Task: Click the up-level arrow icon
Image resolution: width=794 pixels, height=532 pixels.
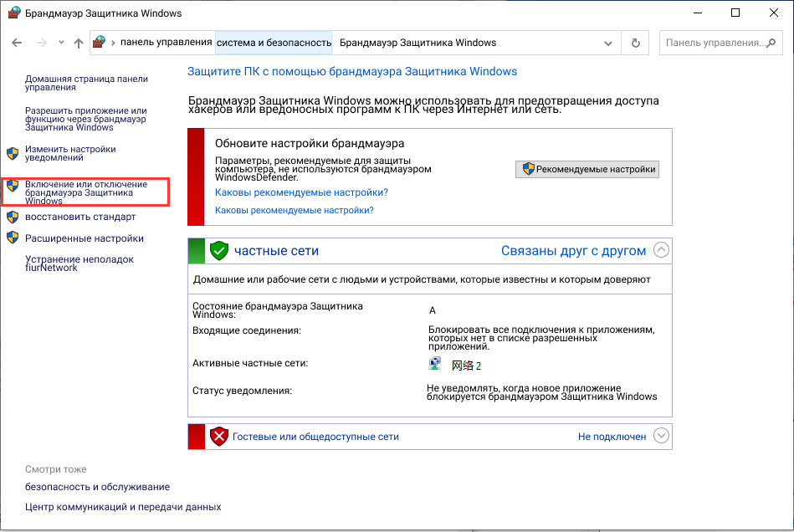Action: 79,43
